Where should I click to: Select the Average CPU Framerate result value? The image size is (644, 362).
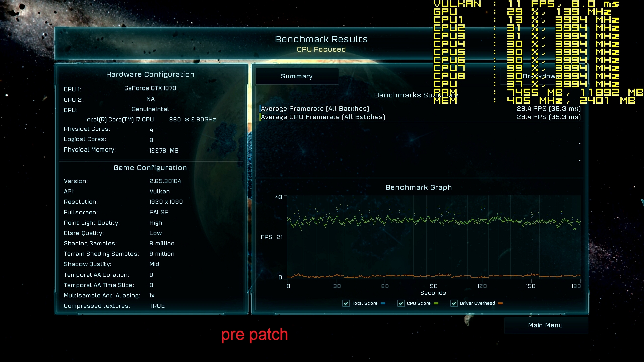548,117
